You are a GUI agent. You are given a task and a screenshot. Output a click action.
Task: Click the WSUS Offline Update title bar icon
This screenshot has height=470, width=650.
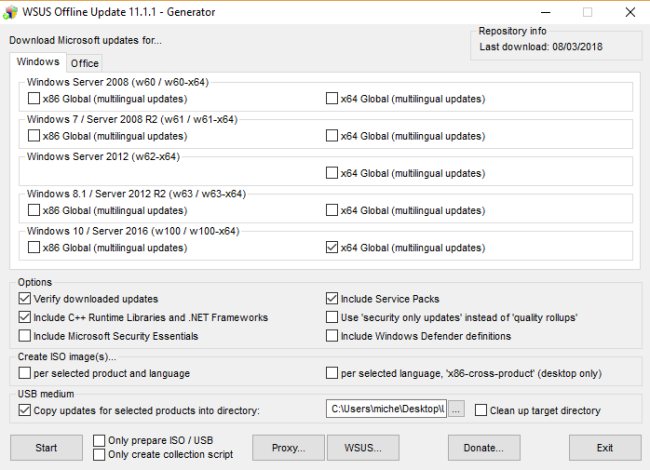click(10, 12)
